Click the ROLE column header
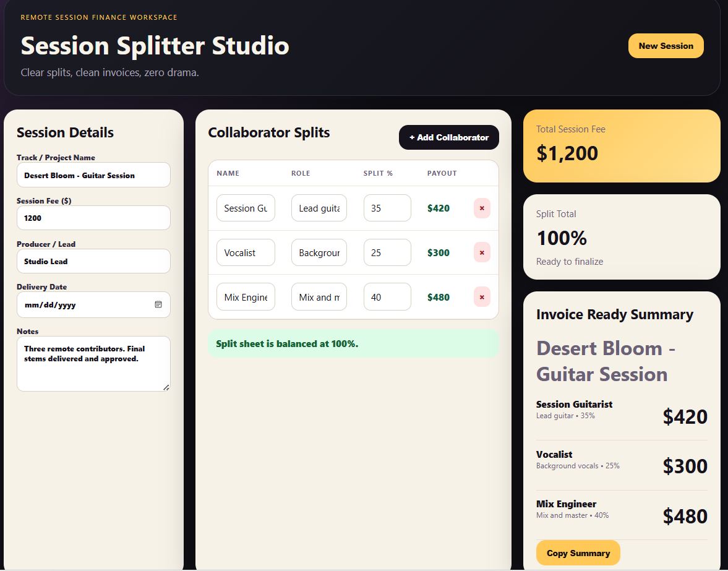The width and height of the screenshot is (728, 571). tap(301, 173)
